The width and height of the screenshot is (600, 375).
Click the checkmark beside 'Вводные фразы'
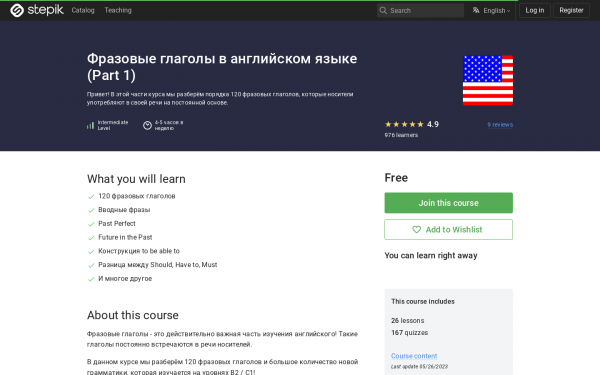click(91, 210)
